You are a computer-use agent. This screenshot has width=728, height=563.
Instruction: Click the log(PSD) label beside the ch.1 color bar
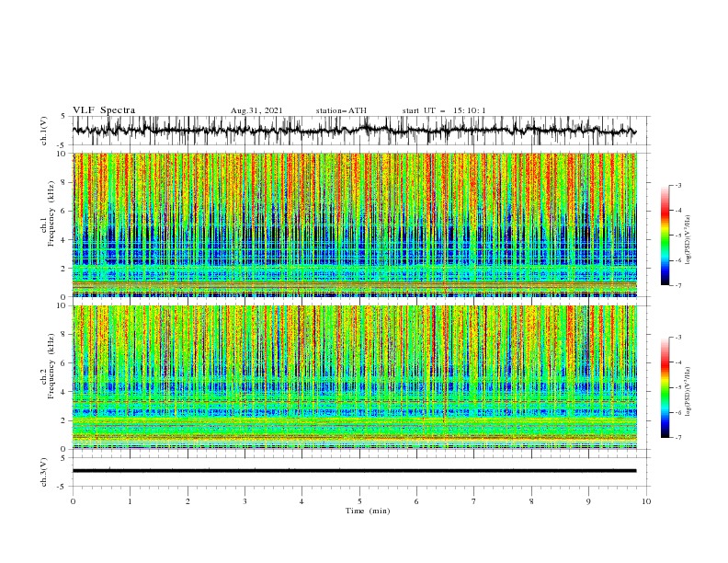(688, 240)
